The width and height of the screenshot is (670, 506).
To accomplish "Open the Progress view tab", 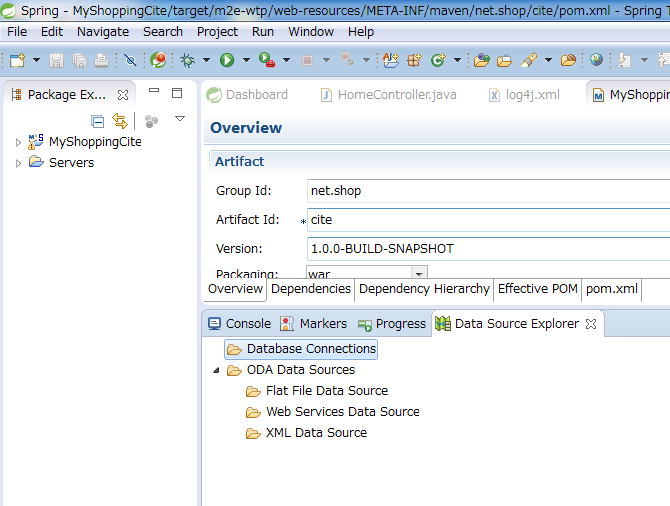I will pos(392,324).
